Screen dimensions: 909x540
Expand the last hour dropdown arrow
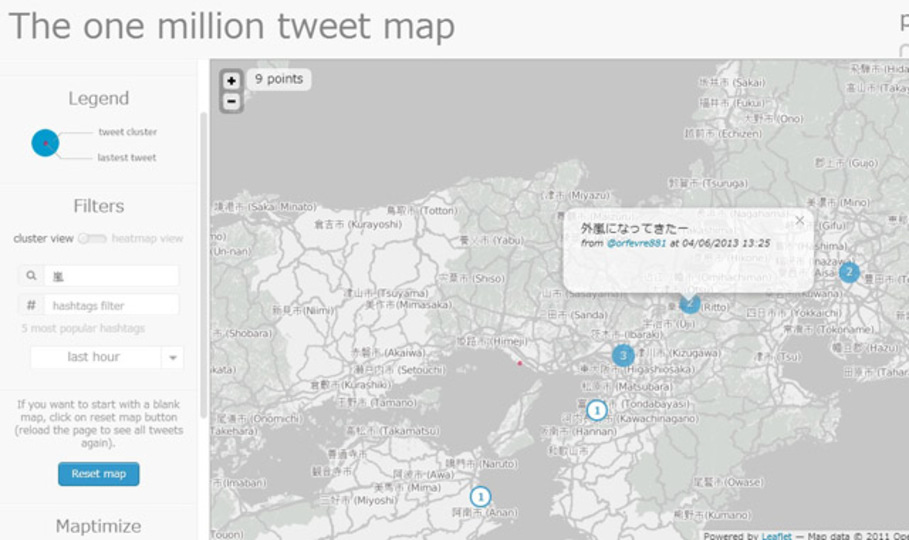click(x=173, y=357)
